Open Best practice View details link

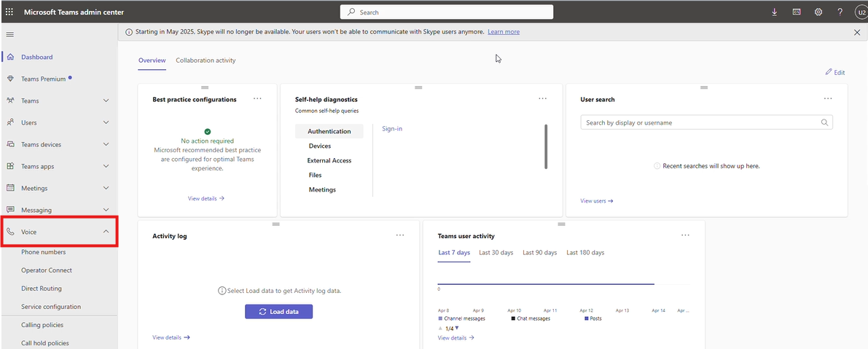point(206,198)
